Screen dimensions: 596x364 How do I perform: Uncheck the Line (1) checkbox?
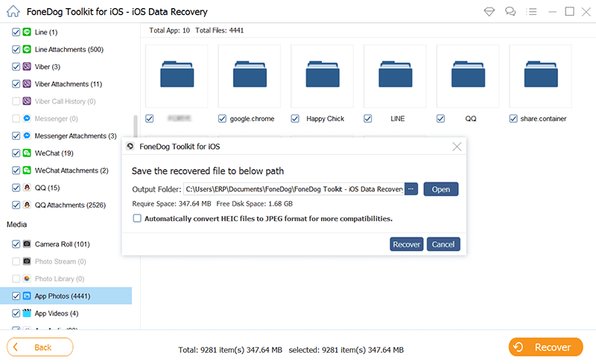click(16, 32)
